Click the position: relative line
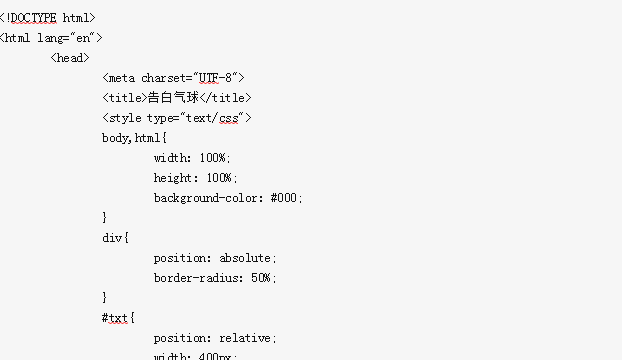Image resolution: width=622 pixels, height=360 pixels. point(215,338)
